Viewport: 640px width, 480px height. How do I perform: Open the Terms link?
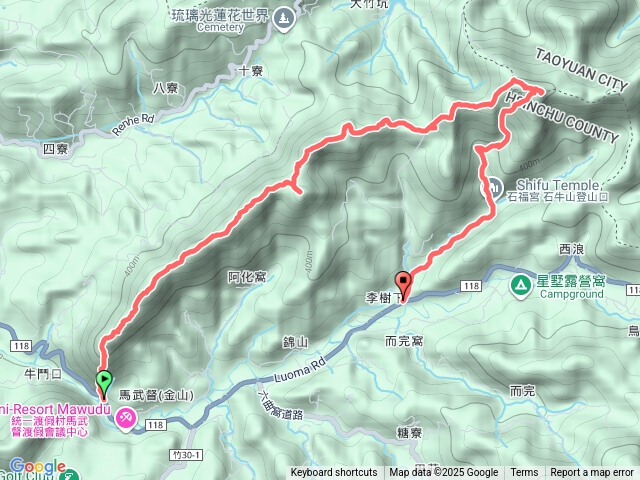coord(524,473)
